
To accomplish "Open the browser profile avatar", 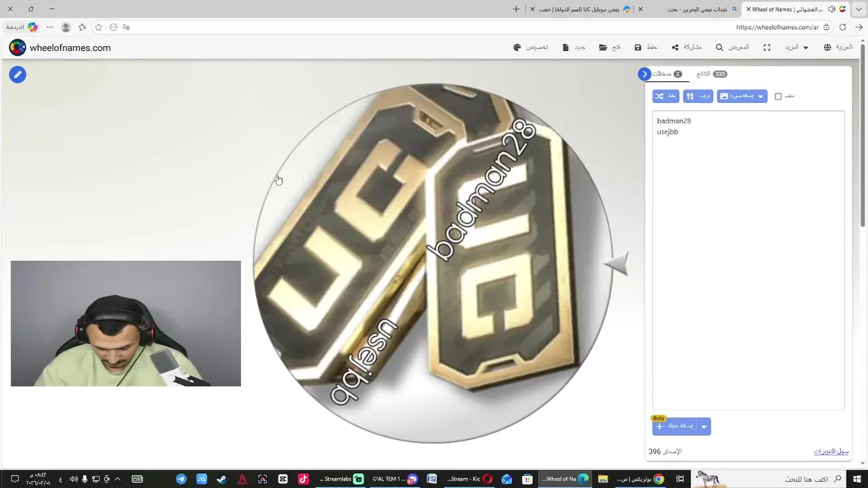I will pyautogui.click(x=66, y=27).
